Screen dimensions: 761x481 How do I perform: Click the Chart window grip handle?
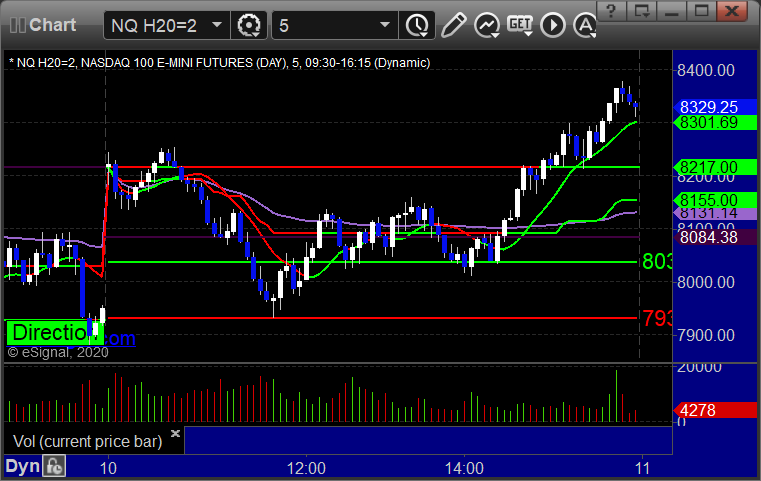[x=17, y=25]
